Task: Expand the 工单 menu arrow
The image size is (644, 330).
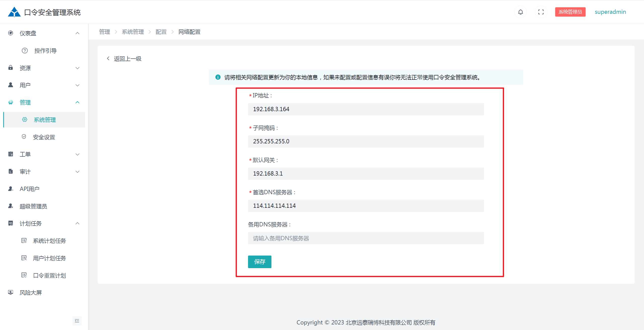Action: (77, 154)
